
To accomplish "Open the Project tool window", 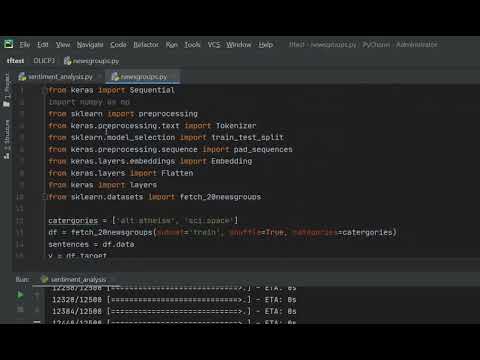I will click(7, 90).
